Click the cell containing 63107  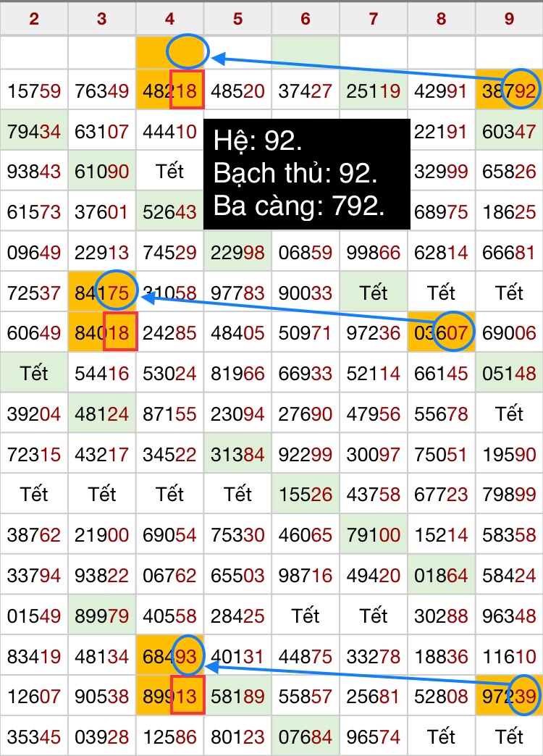pyautogui.click(x=102, y=130)
